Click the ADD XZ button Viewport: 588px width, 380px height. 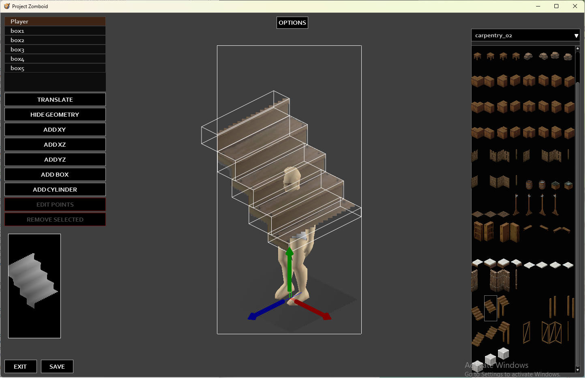[x=55, y=145]
